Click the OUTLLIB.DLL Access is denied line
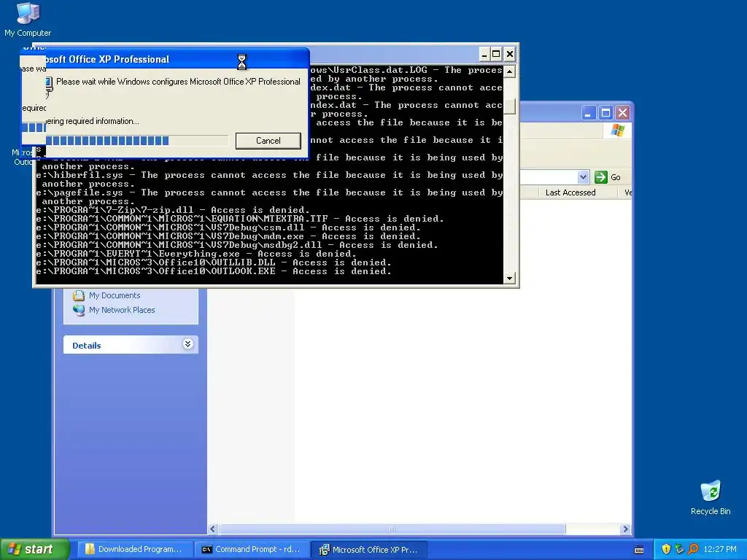747x560 pixels. [214, 262]
